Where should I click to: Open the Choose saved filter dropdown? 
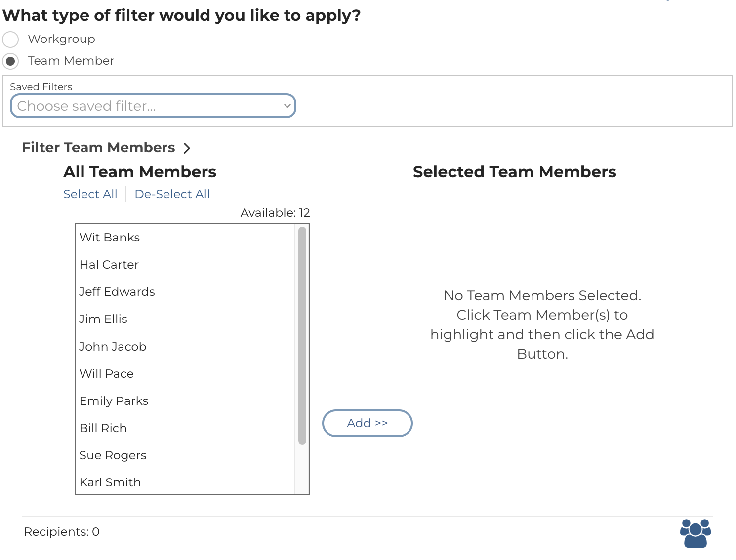click(153, 106)
